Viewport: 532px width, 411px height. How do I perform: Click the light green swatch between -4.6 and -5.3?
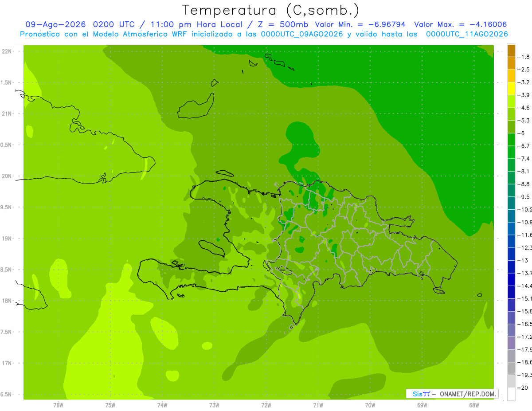point(511,114)
